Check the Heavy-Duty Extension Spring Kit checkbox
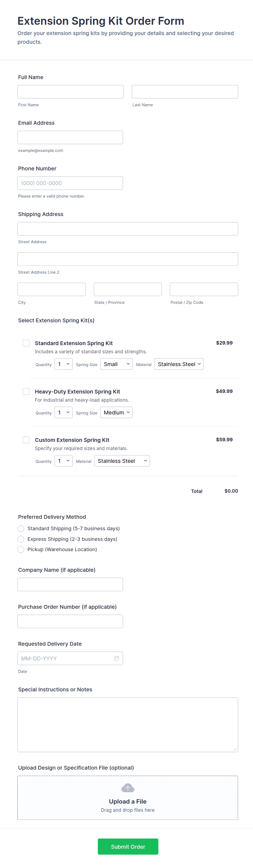Image resolution: width=253 pixels, height=868 pixels. coord(26,391)
